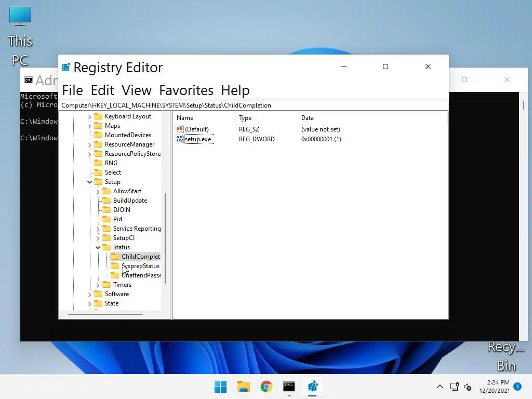Collapse the Setup key
The height and width of the screenshot is (399, 532).
(x=89, y=182)
